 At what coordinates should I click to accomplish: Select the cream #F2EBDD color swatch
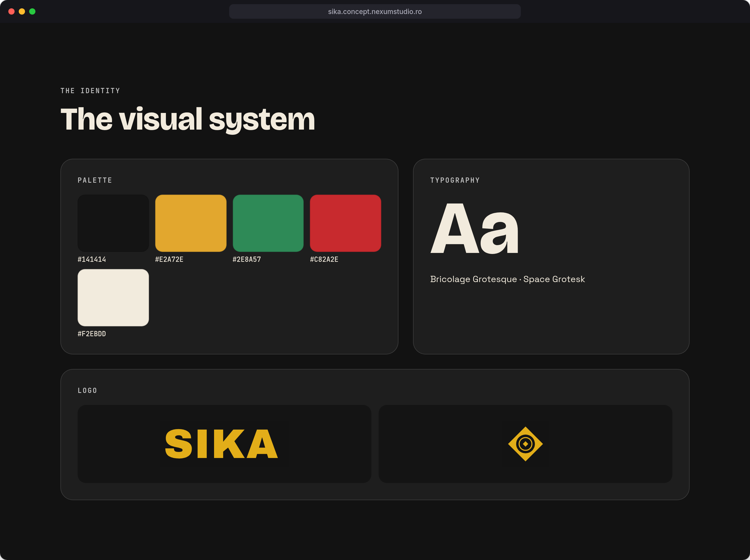(113, 297)
